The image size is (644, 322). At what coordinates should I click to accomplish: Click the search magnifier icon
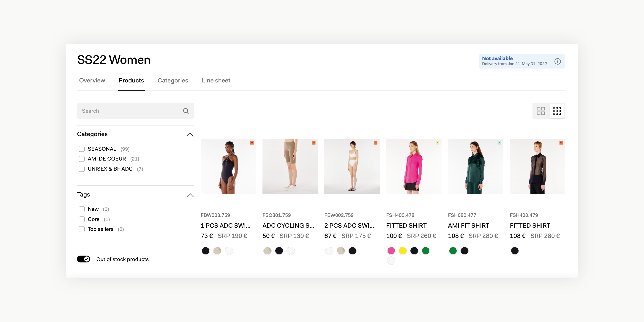click(x=186, y=111)
